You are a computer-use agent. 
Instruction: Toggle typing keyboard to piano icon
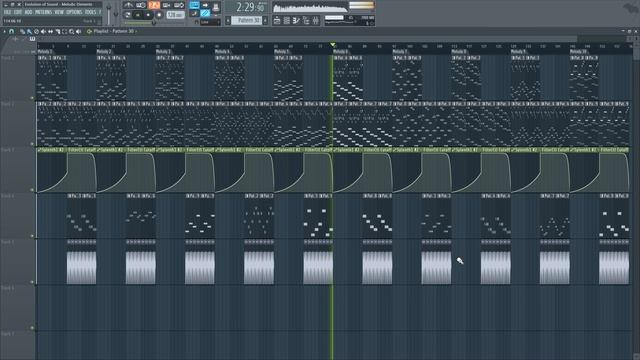point(194,5)
